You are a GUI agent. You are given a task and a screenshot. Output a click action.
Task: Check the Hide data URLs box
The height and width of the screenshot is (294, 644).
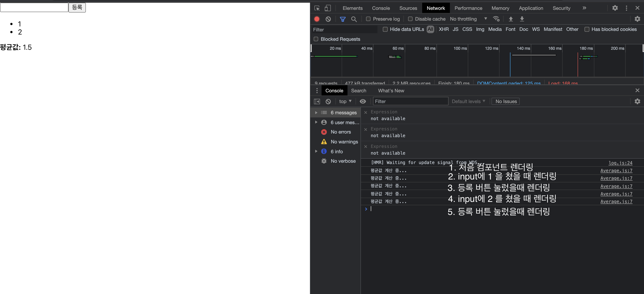(385, 29)
